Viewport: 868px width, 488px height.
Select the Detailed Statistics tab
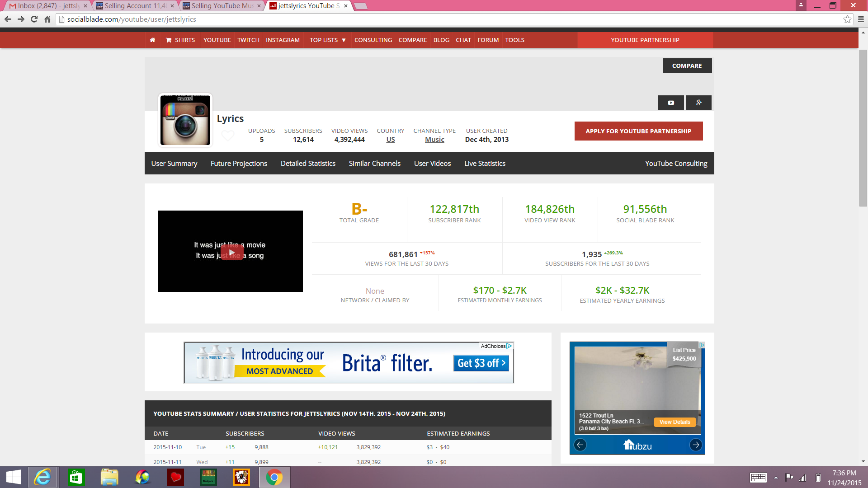coord(308,163)
